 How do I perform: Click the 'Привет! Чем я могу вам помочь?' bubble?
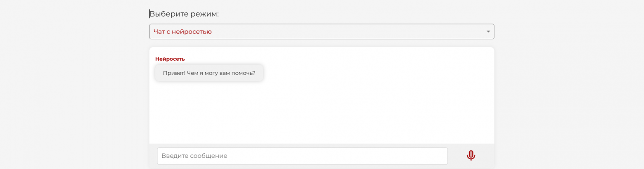point(209,73)
